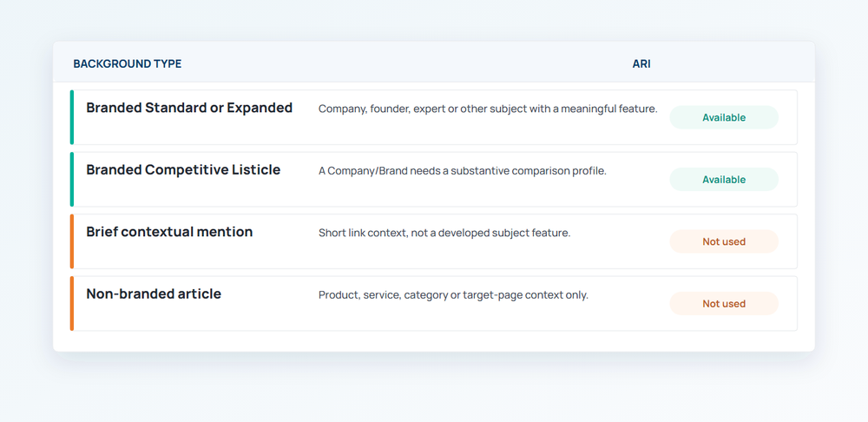Select the Non-branded article title
The width and height of the screenshot is (868, 422).
click(154, 294)
